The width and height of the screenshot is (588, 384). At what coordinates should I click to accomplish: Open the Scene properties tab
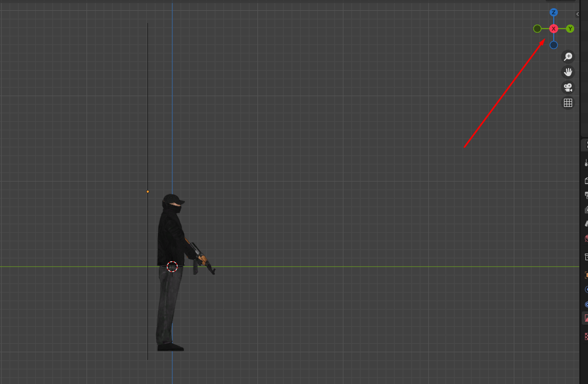tap(586, 223)
